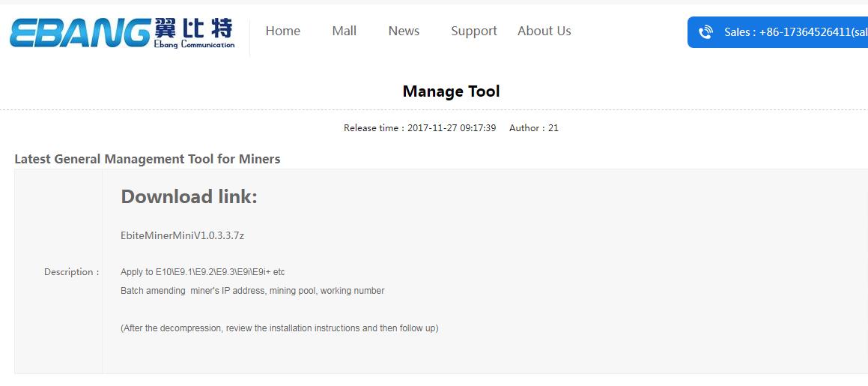Click the Sales phone number text

pyautogui.click(x=795, y=32)
